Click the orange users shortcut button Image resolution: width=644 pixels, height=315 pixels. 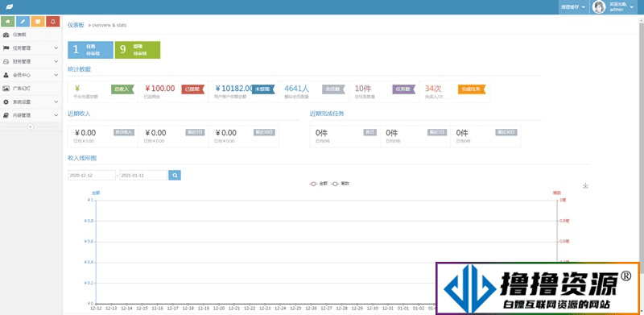click(x=38, y=22)
